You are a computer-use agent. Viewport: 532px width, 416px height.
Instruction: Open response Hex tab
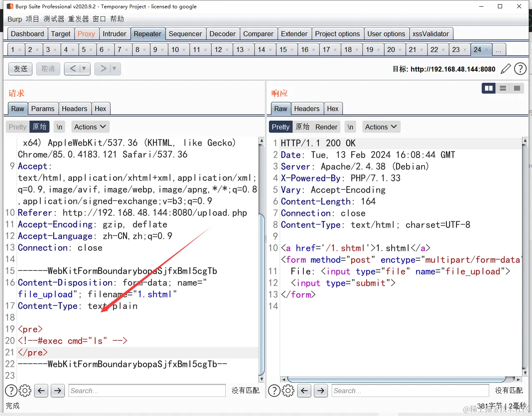[332, 109]
